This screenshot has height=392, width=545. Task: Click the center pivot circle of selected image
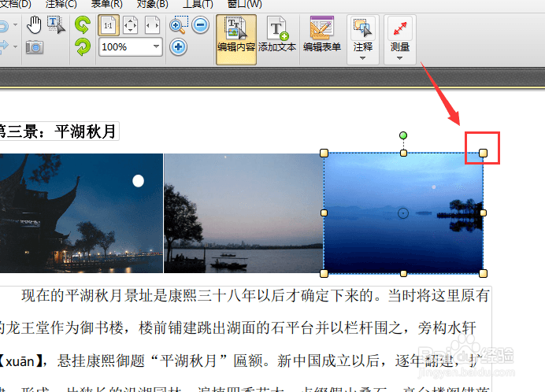(402, 213)
